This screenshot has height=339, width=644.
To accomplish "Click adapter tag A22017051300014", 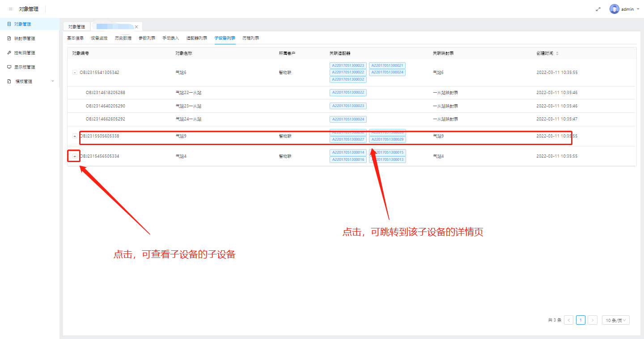I will pos(348,153).
